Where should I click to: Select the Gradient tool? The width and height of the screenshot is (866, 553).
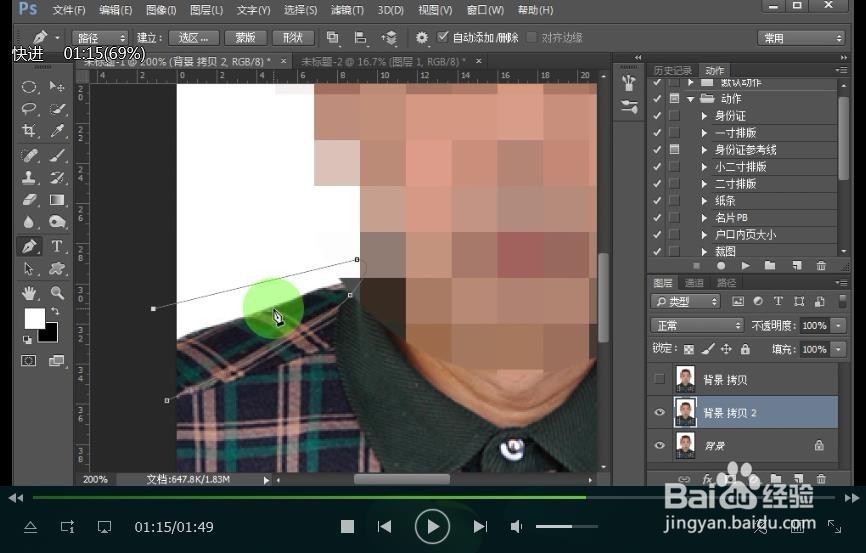point(57,199)
